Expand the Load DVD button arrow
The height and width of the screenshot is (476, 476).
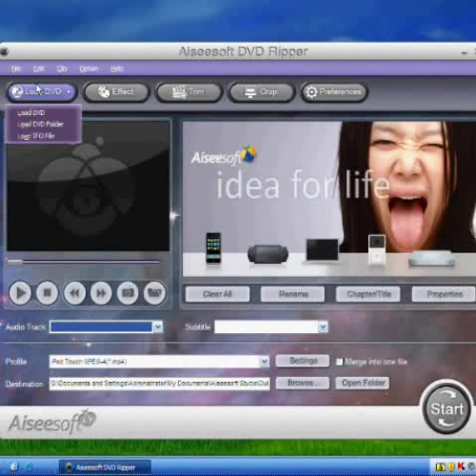69,91
